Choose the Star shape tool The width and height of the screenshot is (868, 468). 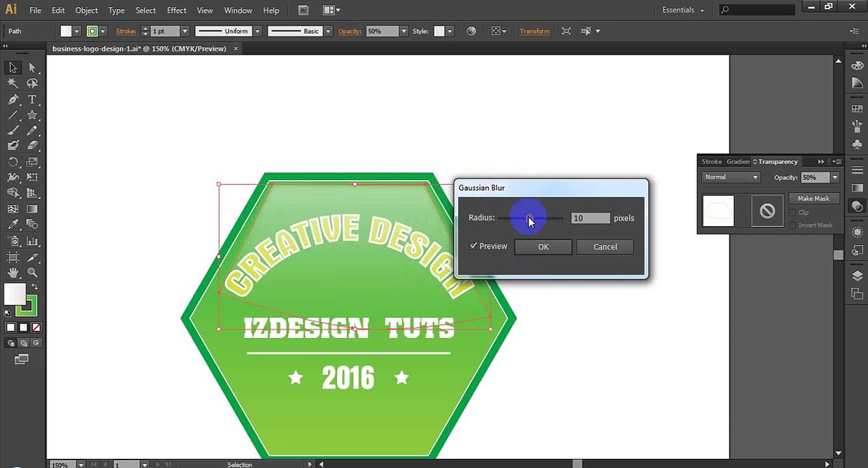pyautogui.click(x=32, y=115)
